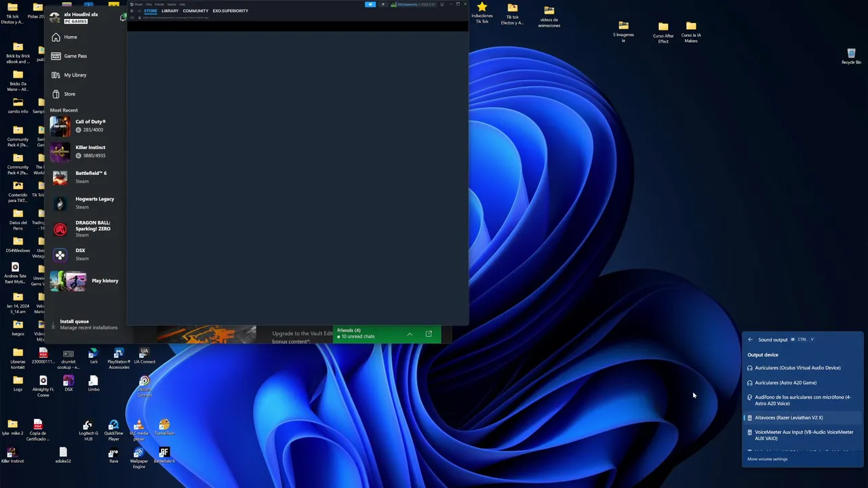Open DRAGON BALL: Sparking! ZERO entry
This screenshot has width=868, height=488.
click(x=86, y=229)
